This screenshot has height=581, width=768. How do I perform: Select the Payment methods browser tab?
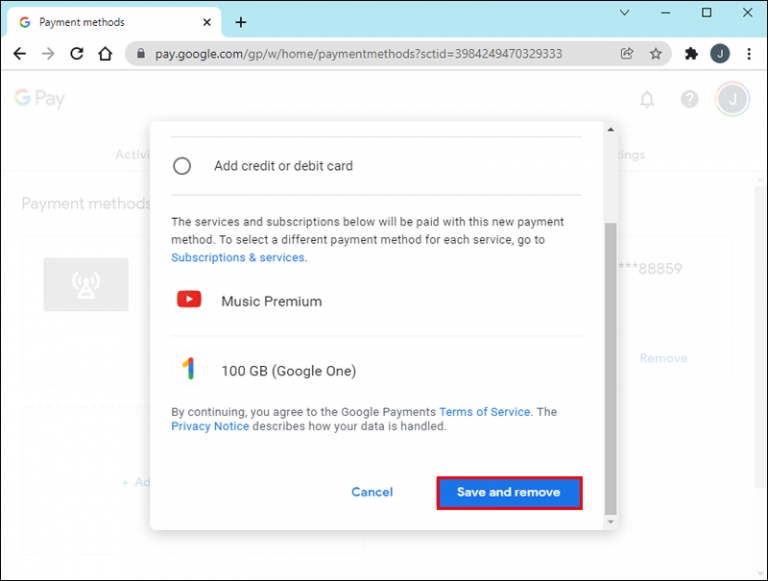(115, 22)
